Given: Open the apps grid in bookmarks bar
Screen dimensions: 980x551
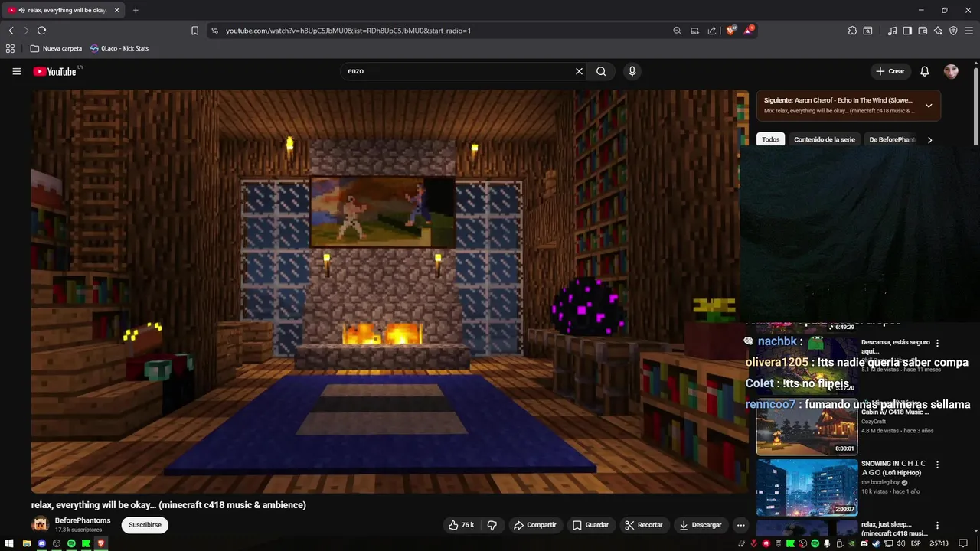Looking at the screenshot, I should click(x=10, y=48).
